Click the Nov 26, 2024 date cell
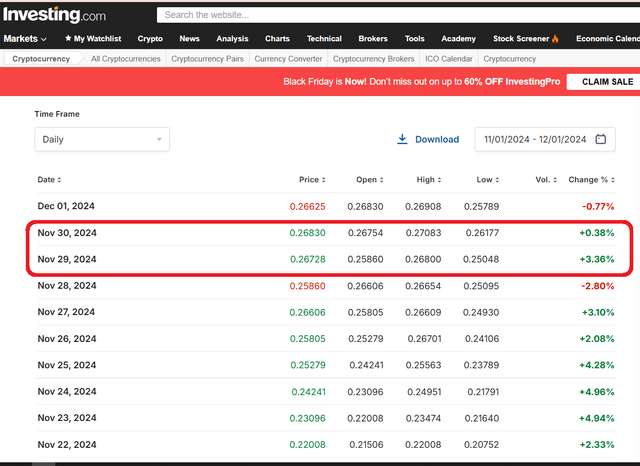 [67, 339]
